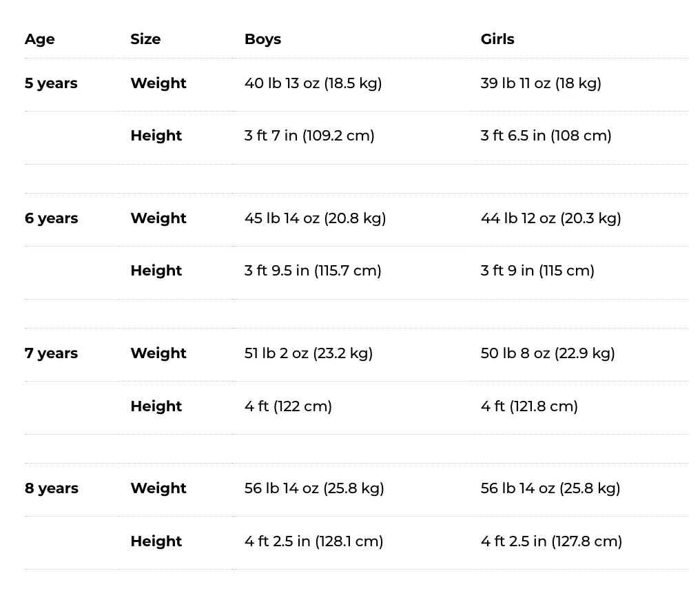Select the 8 years row label

52,488
